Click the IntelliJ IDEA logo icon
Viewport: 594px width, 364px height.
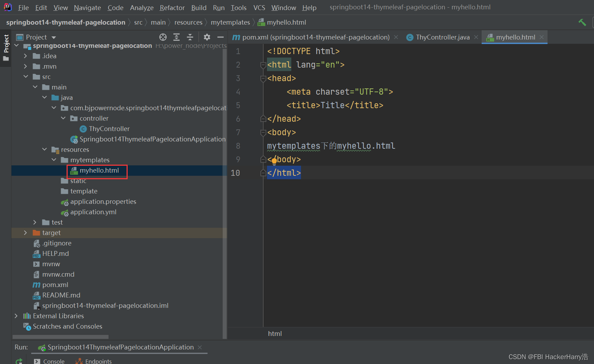point(8,7)
